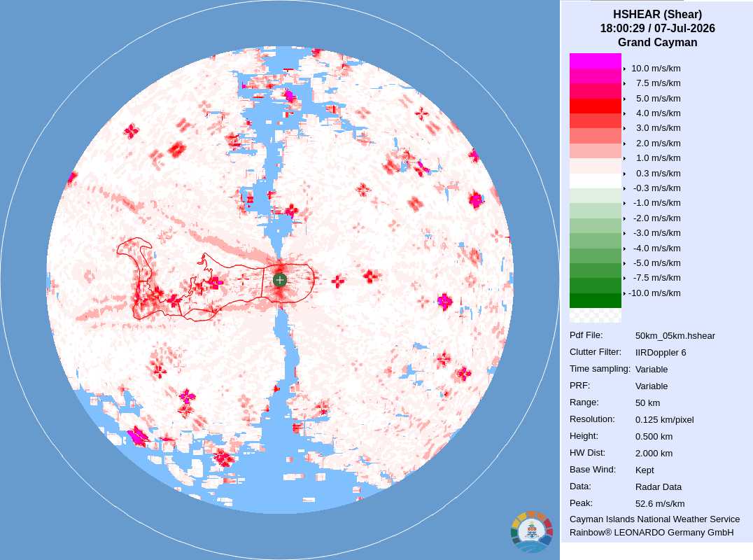Click the Rainbow LEONARDO Germany GmbH text

pyautogui.click(x=652, y=533)
